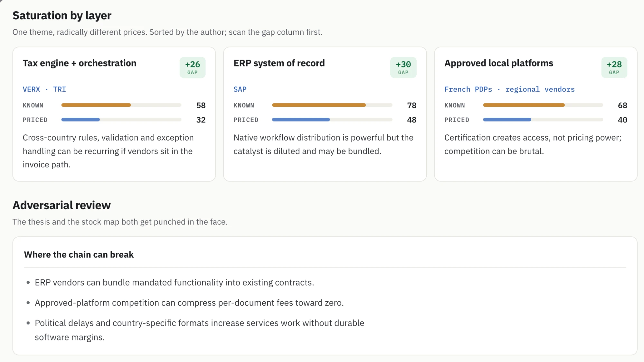The height and width of the screenshot is (362, 644).
Task: Click the priced value 40
Action: [622, 120]
